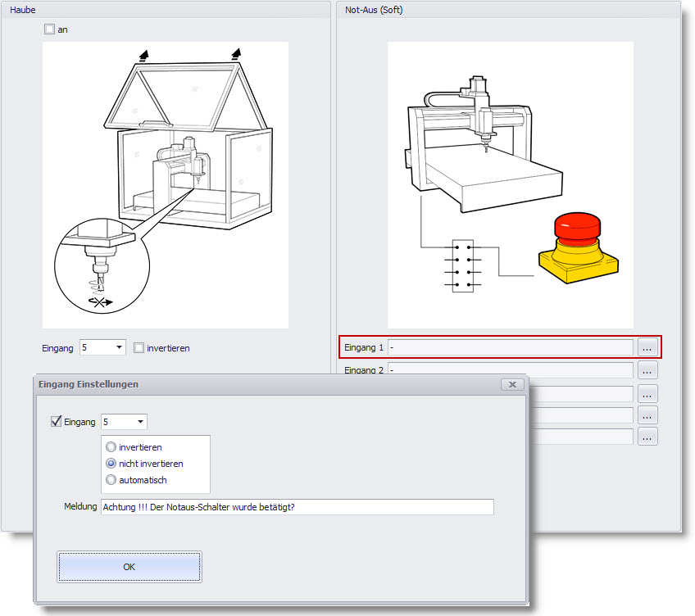Confirm the dialog with OK
Screen dimensions: 695x616
(x=129, y=566)
